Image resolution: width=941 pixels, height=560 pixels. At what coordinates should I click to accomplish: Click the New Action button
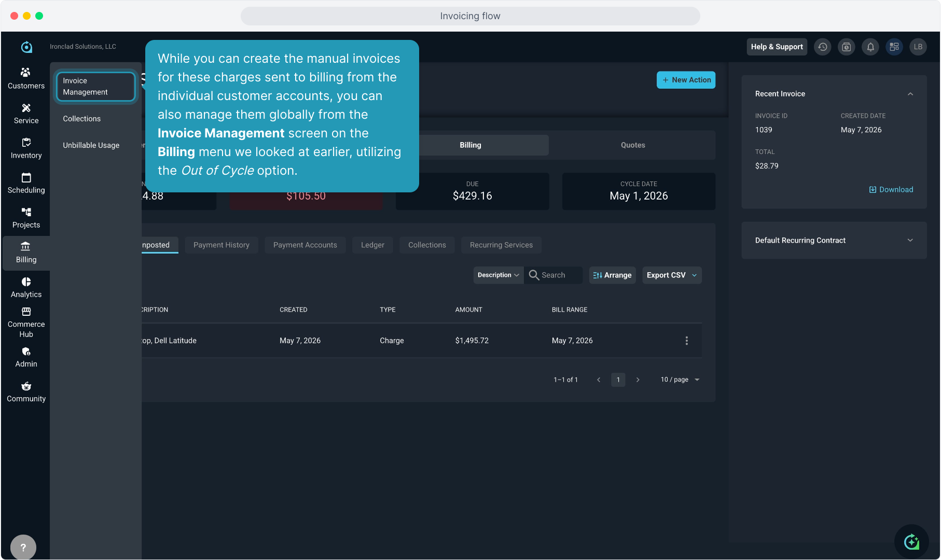click(x=686, y=80)
